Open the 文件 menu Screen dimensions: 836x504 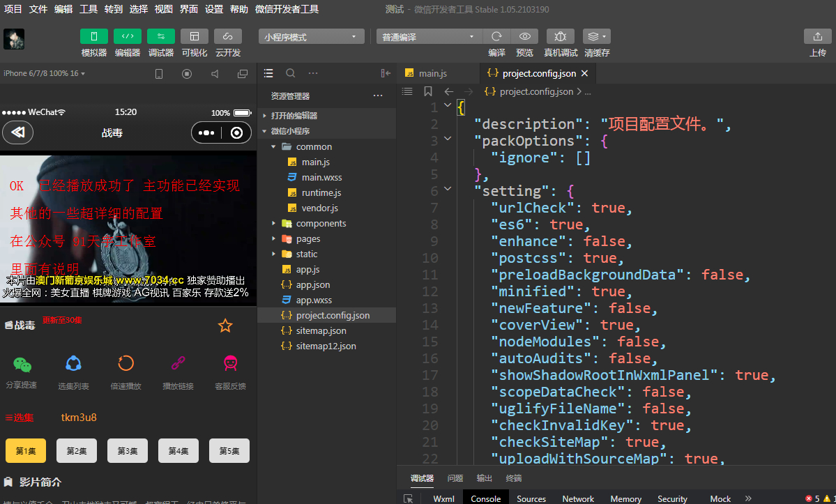tap(38, 9)
